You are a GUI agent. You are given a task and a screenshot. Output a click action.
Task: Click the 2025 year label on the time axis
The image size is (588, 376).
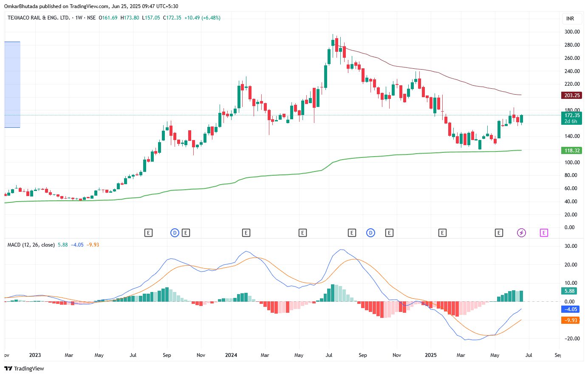[431, 355]
